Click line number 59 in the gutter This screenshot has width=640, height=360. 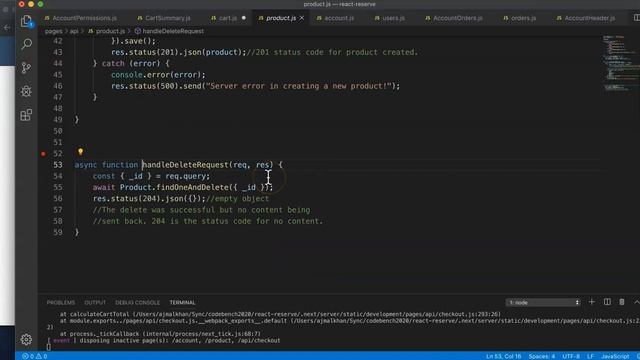tap(58, 232)
